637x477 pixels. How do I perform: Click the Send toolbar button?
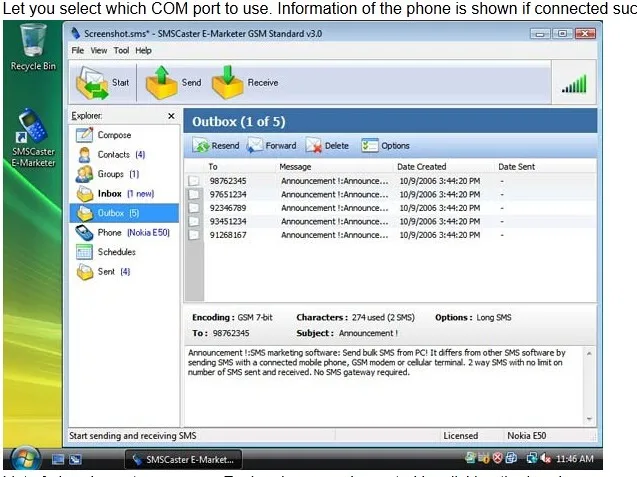(x=173, y=82)
